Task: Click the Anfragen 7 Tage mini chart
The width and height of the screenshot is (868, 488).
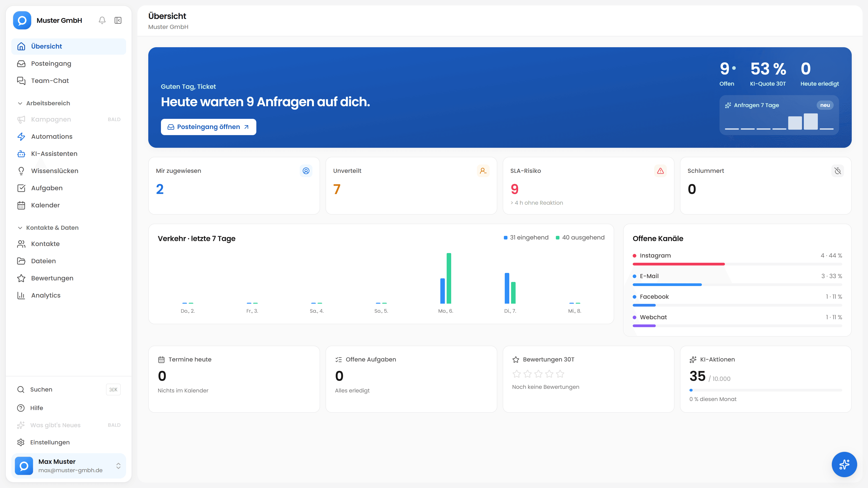Action: 779,121
